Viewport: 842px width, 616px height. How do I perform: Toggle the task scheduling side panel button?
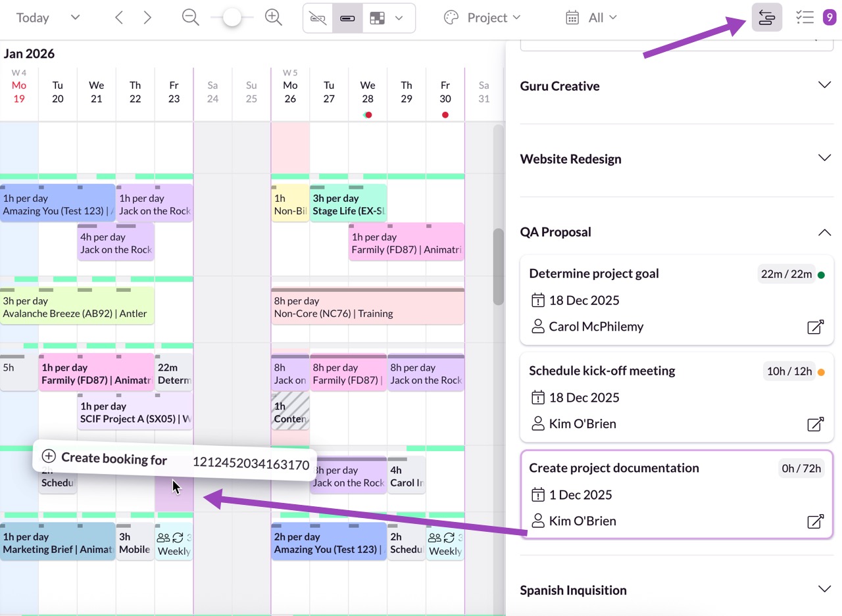pyautogui.click(x=766, y=18)
